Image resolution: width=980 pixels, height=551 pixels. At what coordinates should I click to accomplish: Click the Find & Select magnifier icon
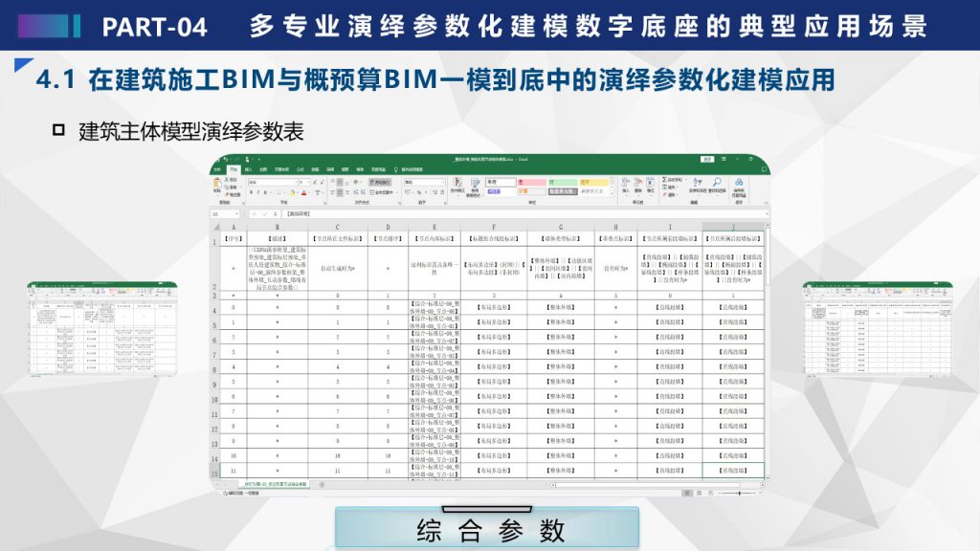coord(717,185)
